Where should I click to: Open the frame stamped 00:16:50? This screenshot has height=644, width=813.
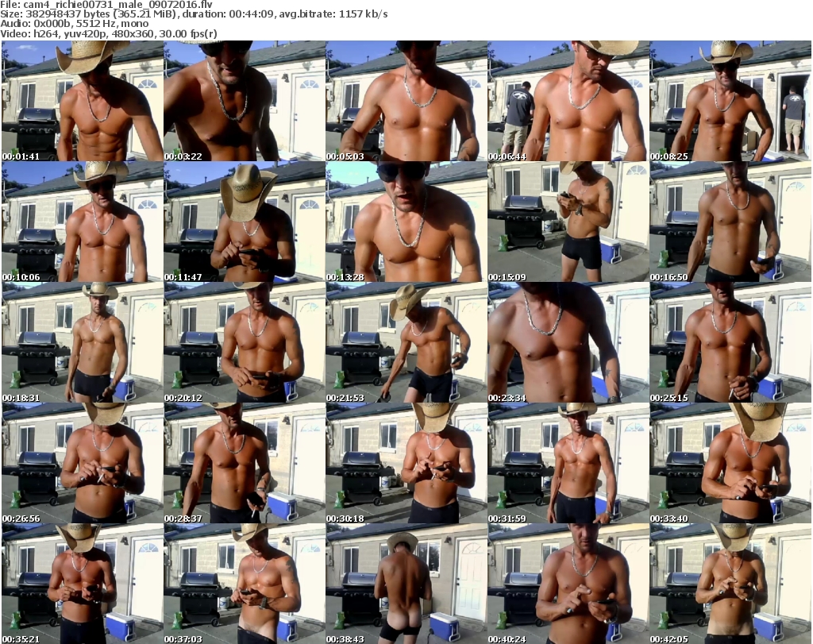click(730, 222)
